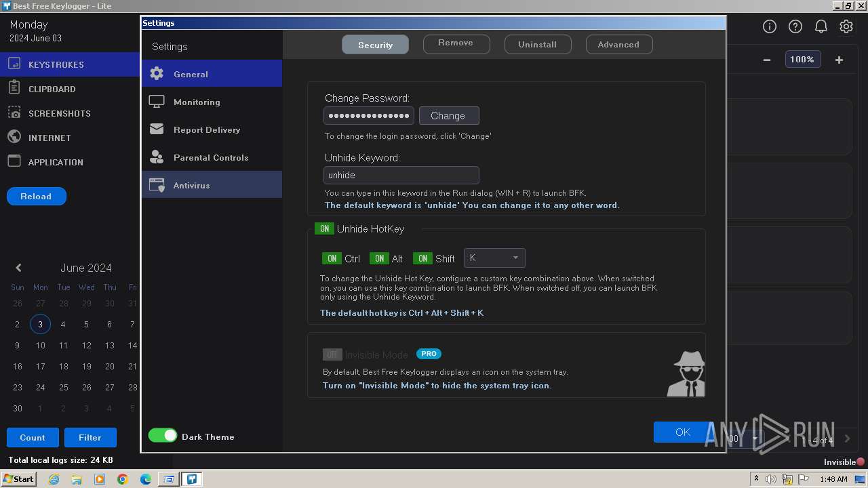This screenshot has height=488, width=868.
Task: Select the Internet globe icon
Action: (x=14, y=137)
